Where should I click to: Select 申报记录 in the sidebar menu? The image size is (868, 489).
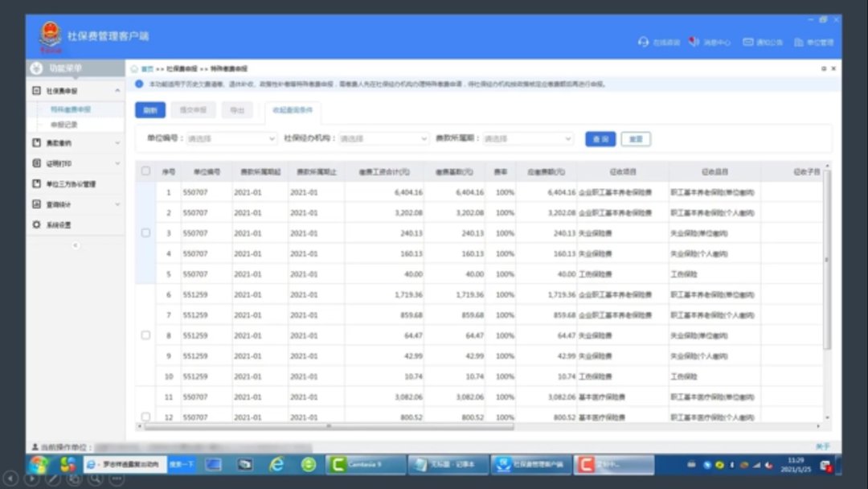64,125
